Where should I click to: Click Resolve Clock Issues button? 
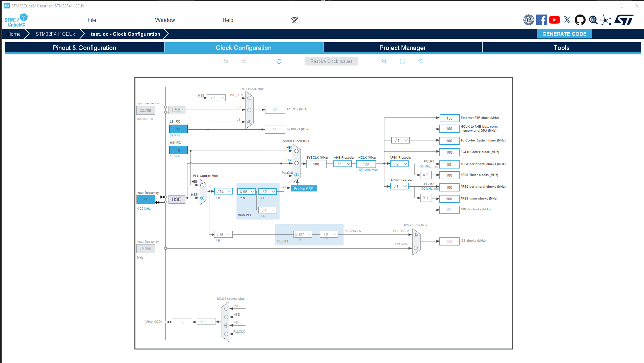(332, 61)
